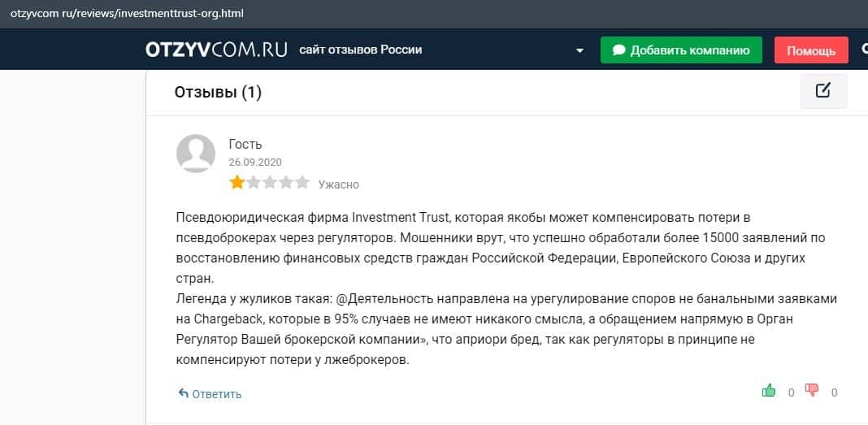Click the fifth gray rating star
The width and height of the screenshot is (868, 425).
(302, 183)
